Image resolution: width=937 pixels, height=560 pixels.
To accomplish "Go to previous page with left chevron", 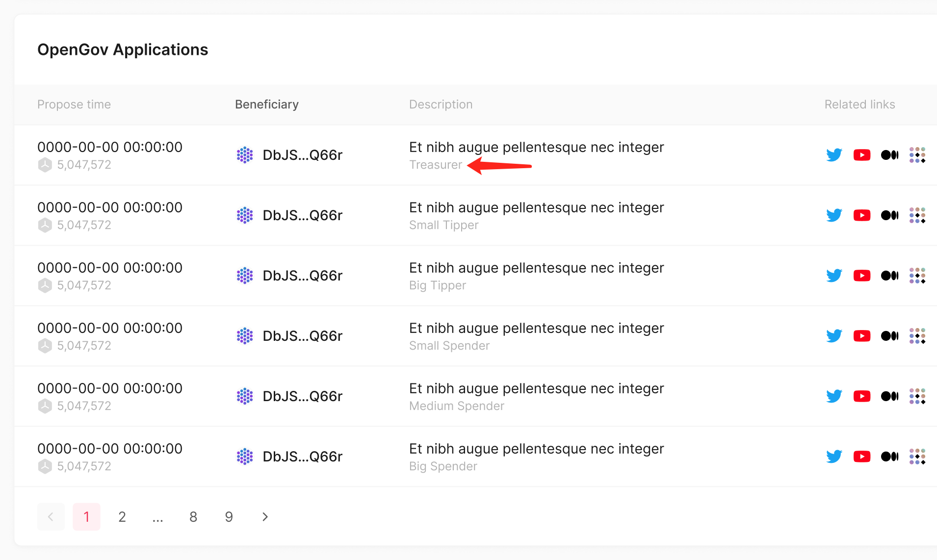I will tap(51, 517).
